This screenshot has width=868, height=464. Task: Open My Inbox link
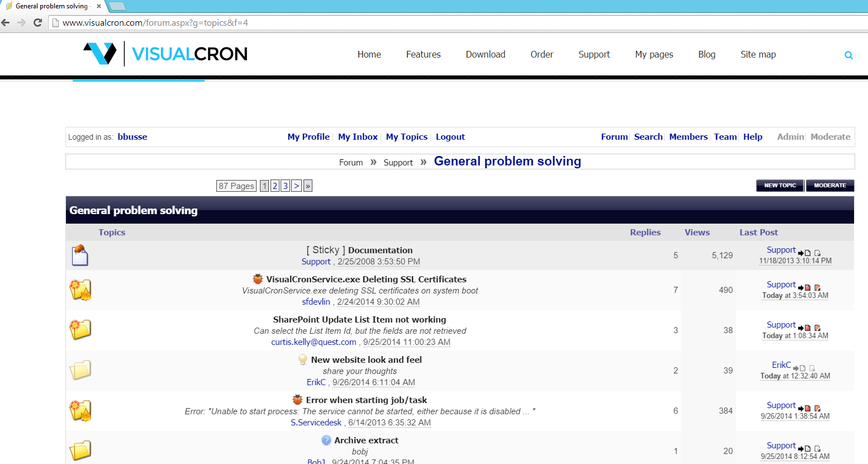358,137
